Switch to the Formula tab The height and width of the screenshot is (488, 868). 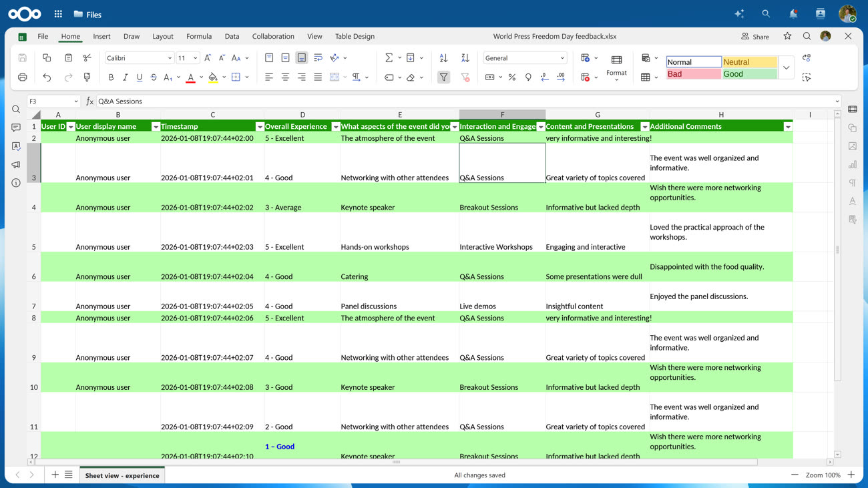pos(199,36)
